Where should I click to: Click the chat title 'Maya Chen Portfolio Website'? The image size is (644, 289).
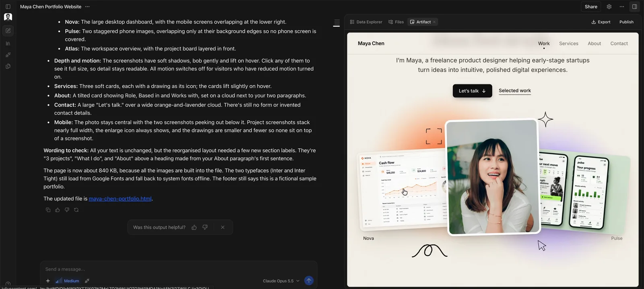(51, 6)
